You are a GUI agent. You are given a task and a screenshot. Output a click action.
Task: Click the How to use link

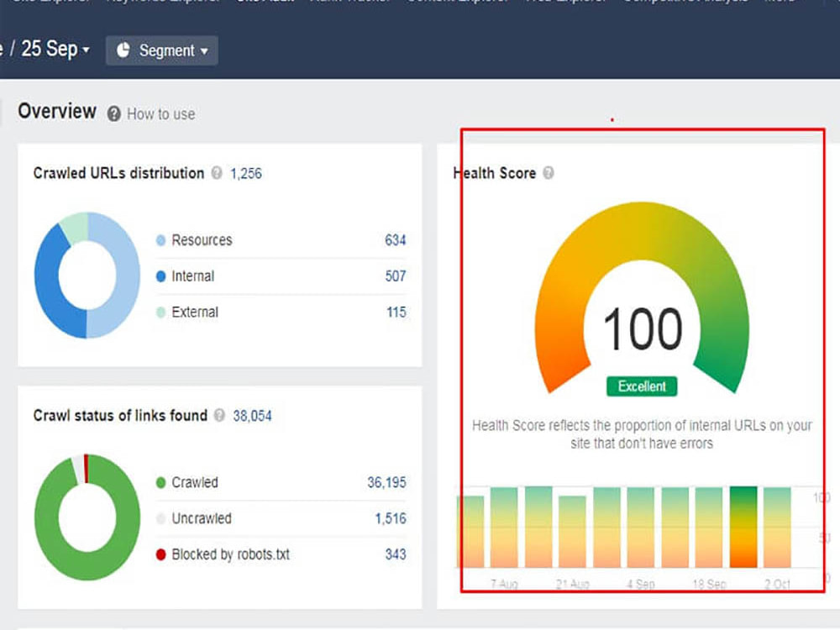pos(160,114)
